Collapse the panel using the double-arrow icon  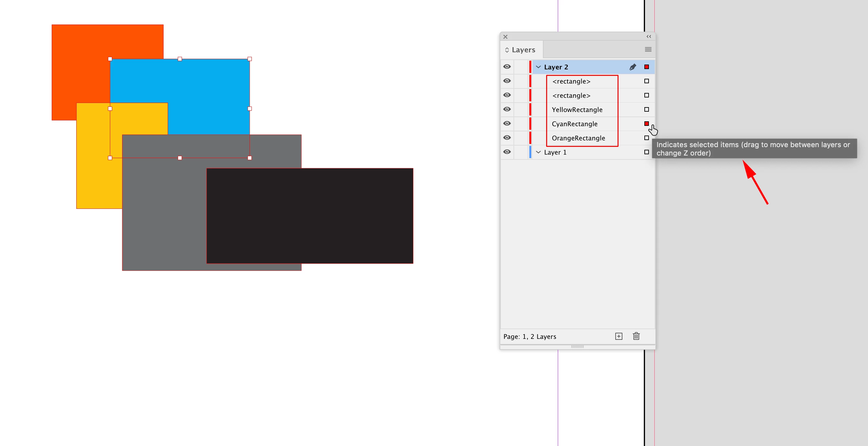tap(649, 36)
